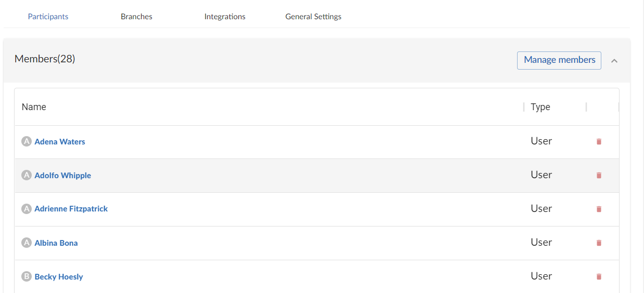Open Adena Waters profile link
The image size is (644, 293).
click(x=60, y=142)
